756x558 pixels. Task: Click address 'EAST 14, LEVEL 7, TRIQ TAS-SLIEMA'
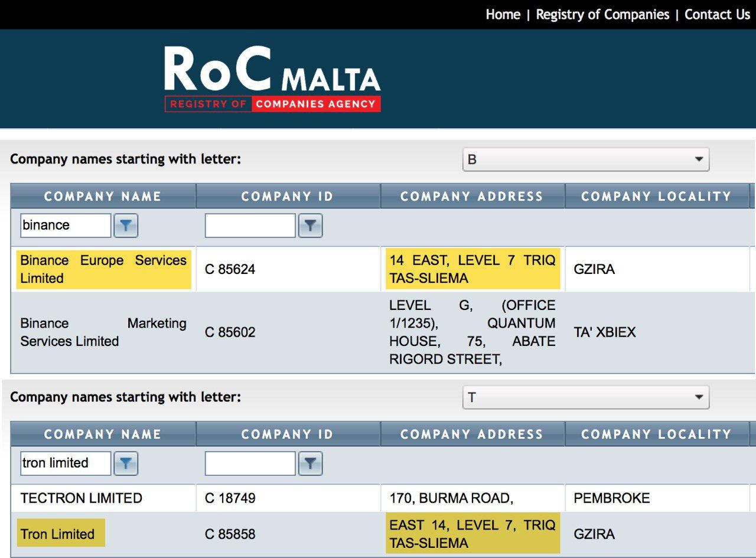point(472,533)
